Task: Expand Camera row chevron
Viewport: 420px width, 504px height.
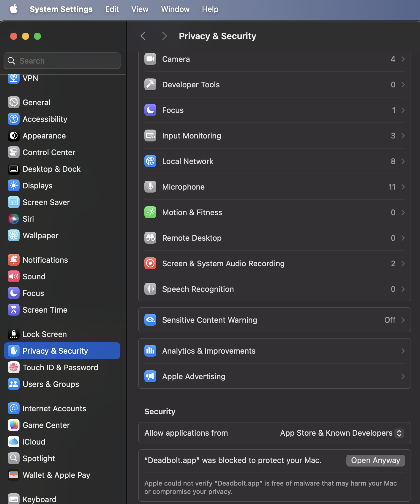Action: 403,59
